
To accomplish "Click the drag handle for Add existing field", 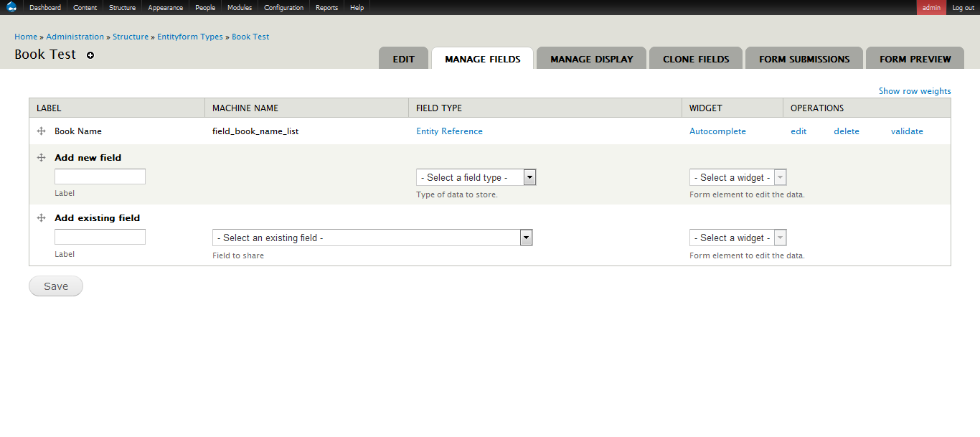I will click(x=42, y=218).
